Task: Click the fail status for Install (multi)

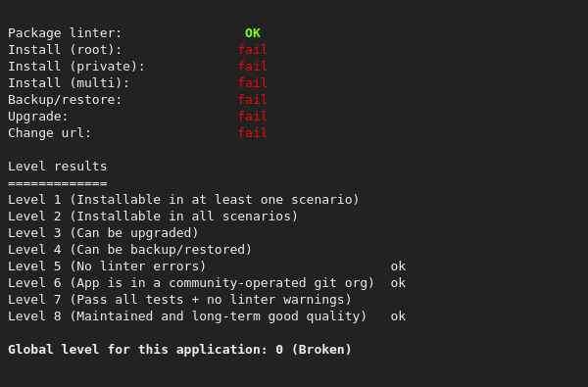Action: click(253, 82)
